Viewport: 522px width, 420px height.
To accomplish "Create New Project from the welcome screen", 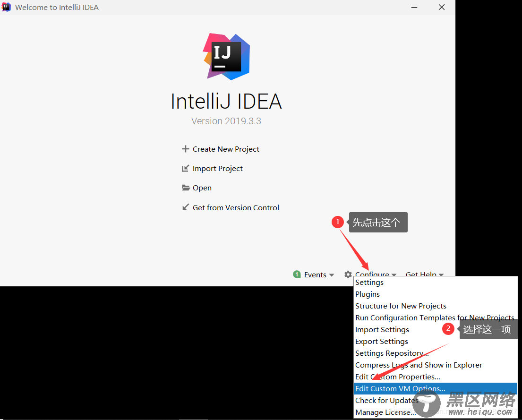I will tap(226, 149).
